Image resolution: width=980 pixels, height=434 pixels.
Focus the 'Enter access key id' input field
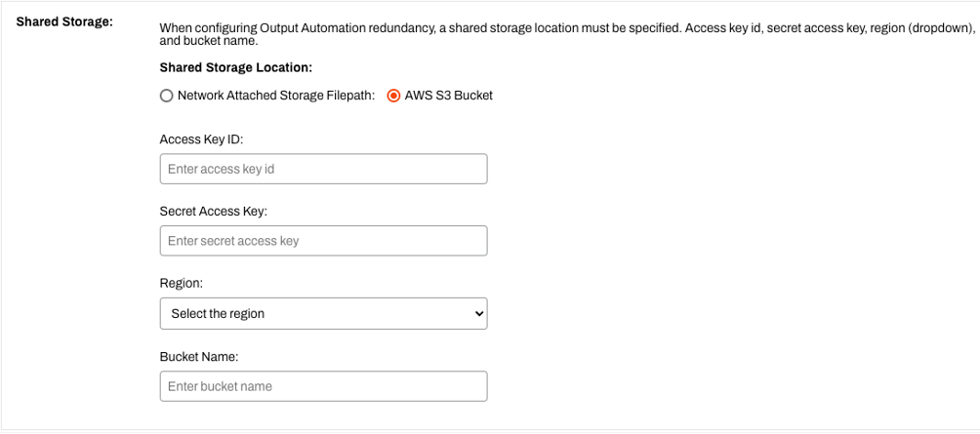324,170
